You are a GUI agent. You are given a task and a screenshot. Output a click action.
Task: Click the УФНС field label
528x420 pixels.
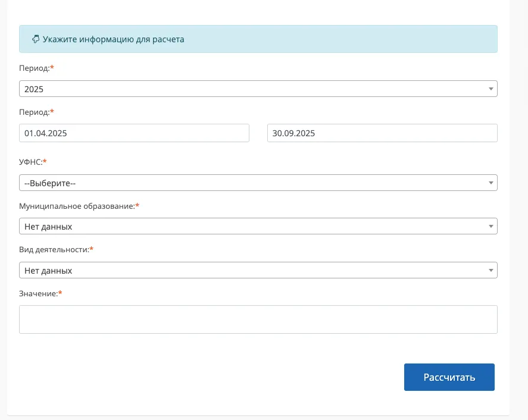pyautogui.click(x=31, y=162)
